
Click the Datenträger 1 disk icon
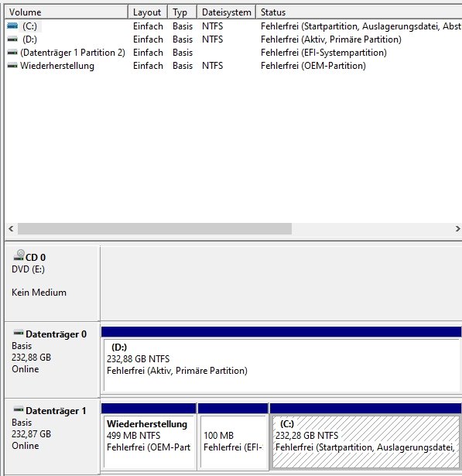(19, 409)
